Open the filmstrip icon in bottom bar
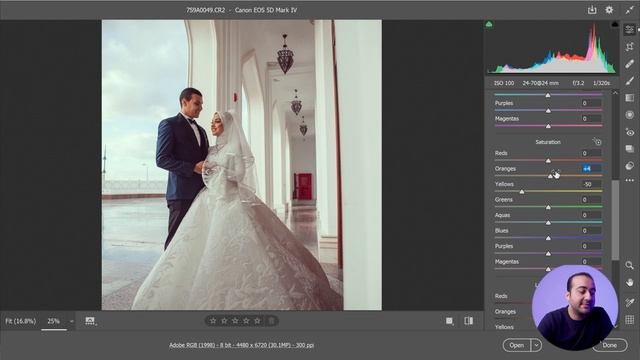The image size is (640, 360). pos(90,321)
